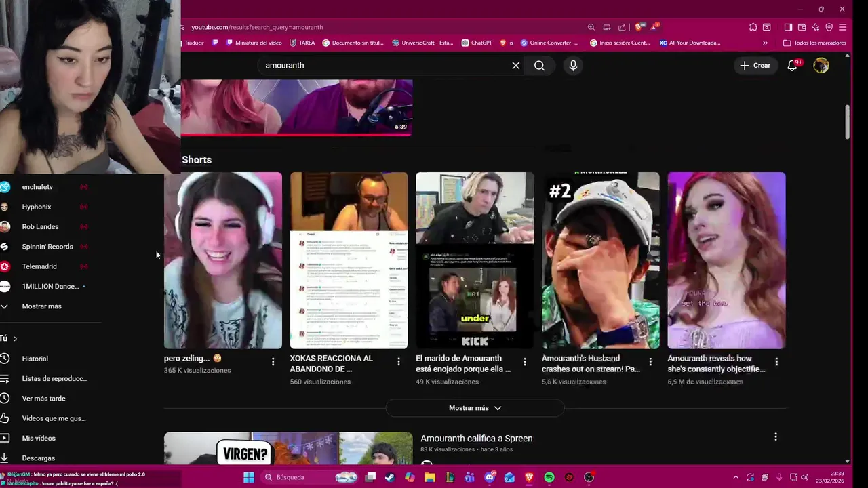Show hidden bookmarks with double chevron

(x=765, y=43)
